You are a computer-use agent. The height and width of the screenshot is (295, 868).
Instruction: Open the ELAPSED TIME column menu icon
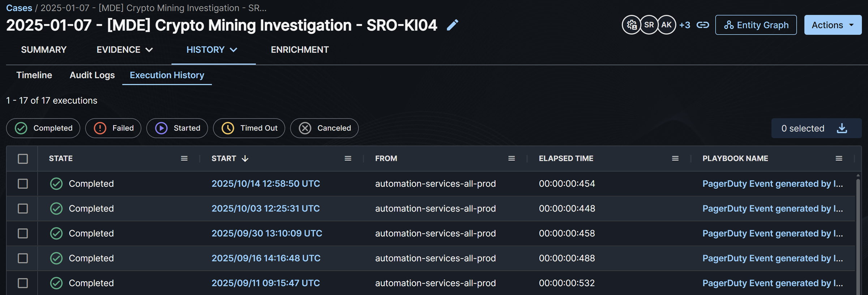(675, 159)
